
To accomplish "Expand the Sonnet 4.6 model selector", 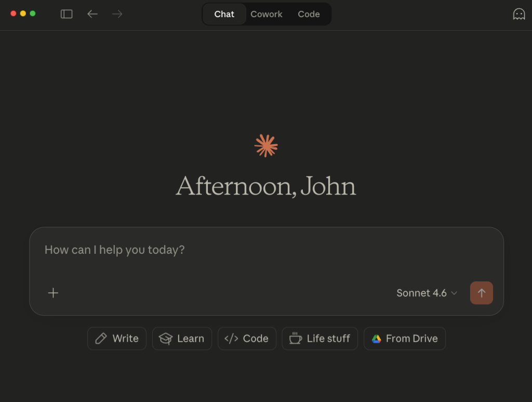I will tap(427, 293).
